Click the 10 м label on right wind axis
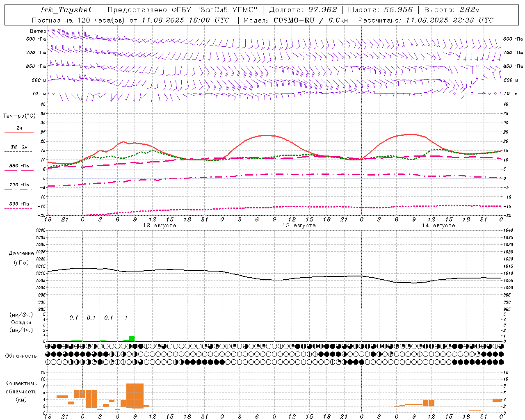The height and width of the screenshot is (420, 525). pos(511,94)
